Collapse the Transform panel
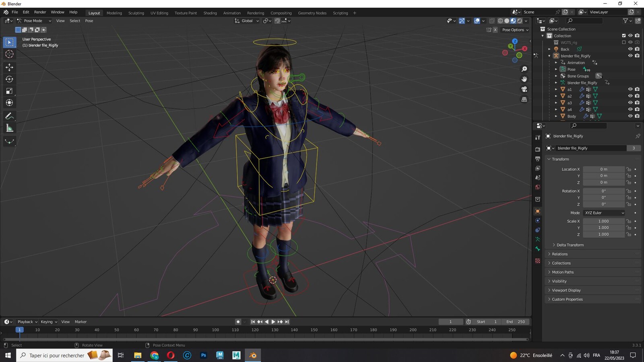This screenshot has height=362, width=644. (560, 159)
